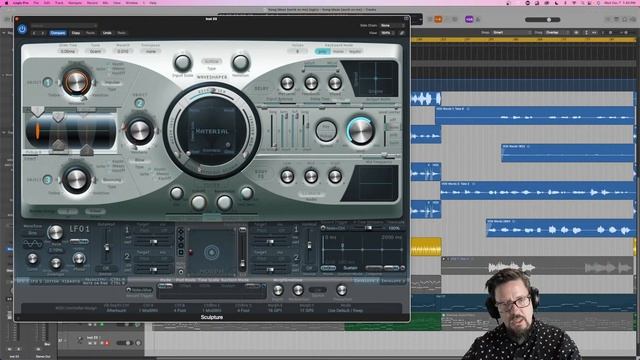
Task: Select the legato keyboard mode
Action: coord(355,51)
